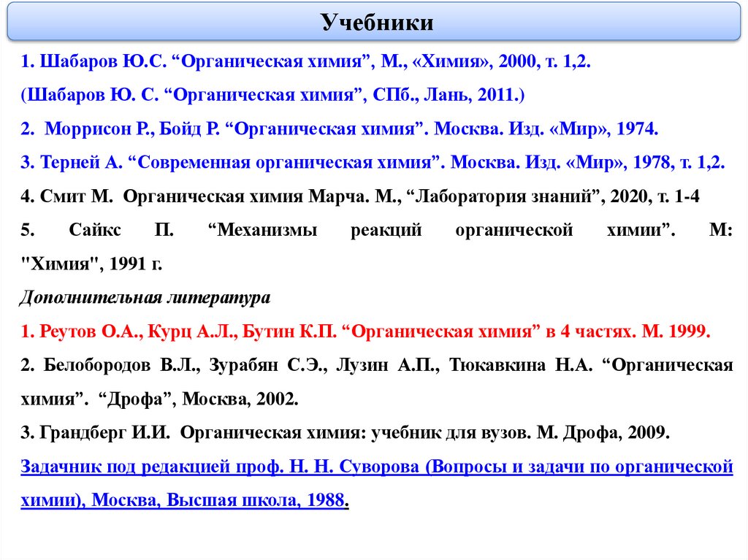Click the text ""Химия", 1991 г."
Image resolution: width=748 pixels, height=560 pixels.
(x=91, y=264)
